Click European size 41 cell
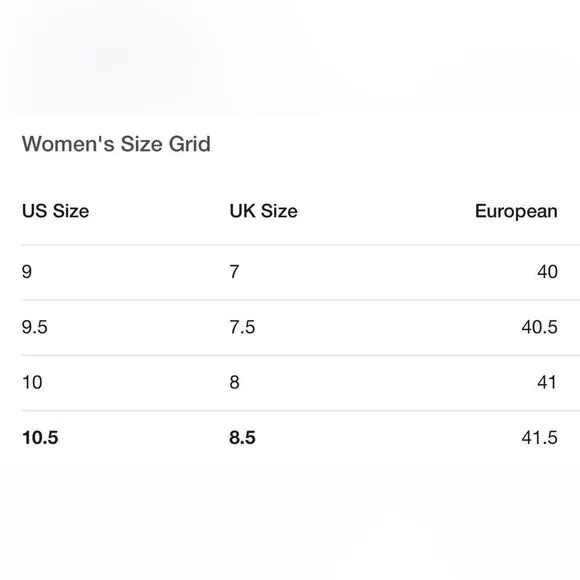This screenshot has height=580, width=580. [547, 382]
